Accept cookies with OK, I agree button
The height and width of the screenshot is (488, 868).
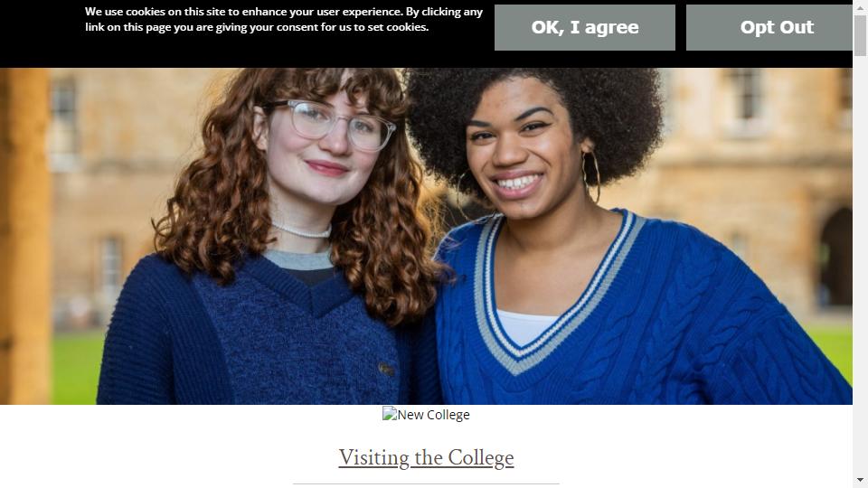click(585, 28)
